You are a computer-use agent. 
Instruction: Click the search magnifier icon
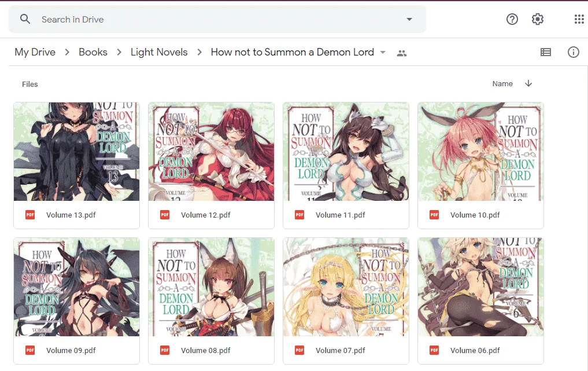tap(25, 19)
